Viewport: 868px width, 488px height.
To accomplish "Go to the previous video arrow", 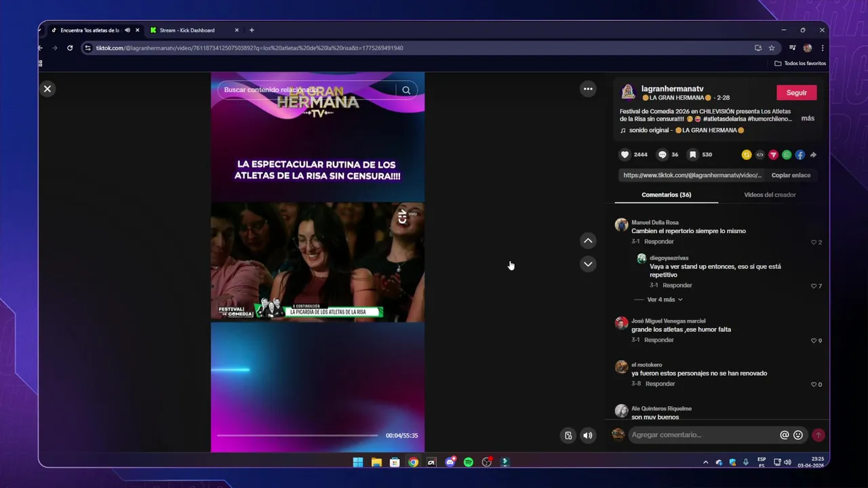I will pos(588,241).
